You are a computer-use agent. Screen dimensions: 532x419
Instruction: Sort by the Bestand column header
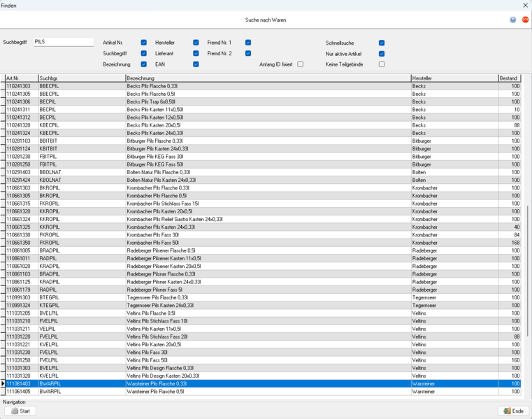[x=510, y=78]
